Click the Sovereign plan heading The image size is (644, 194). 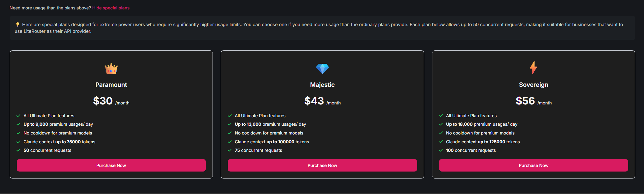[x=533, y=85]
